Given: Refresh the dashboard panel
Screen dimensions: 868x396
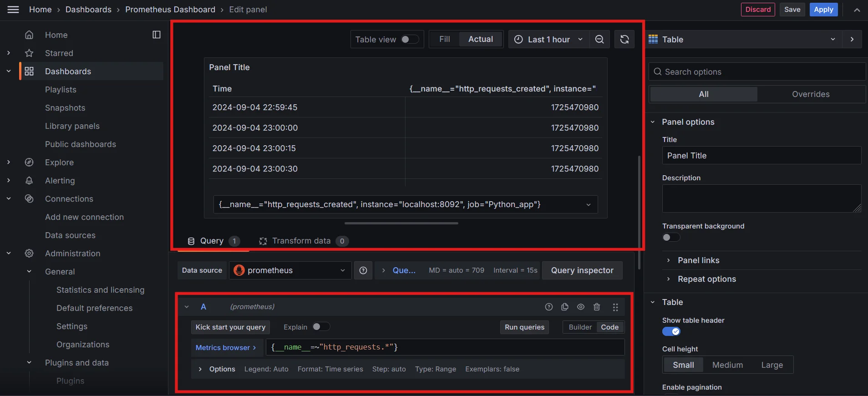Looking at the screenshot, I should [624, 40].
